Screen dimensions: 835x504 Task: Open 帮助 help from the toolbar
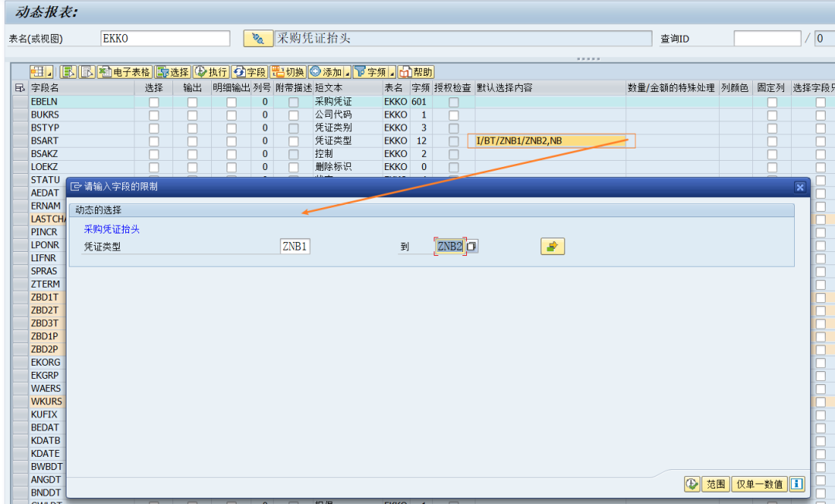click(x=416, y=72)
